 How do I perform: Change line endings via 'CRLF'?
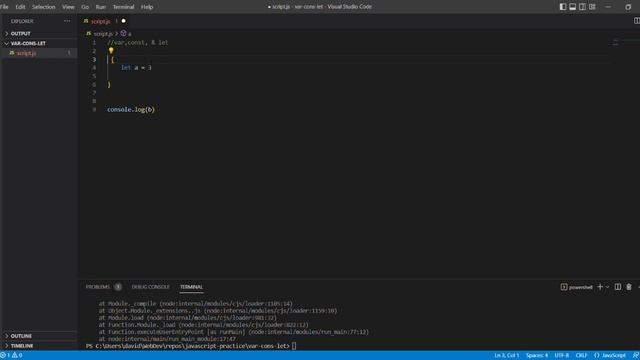pyautogui.click(x=581, y=356)
